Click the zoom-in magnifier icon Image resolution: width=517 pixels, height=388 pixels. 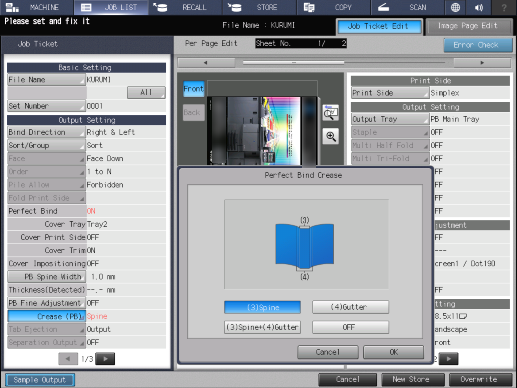pos(331,136)
